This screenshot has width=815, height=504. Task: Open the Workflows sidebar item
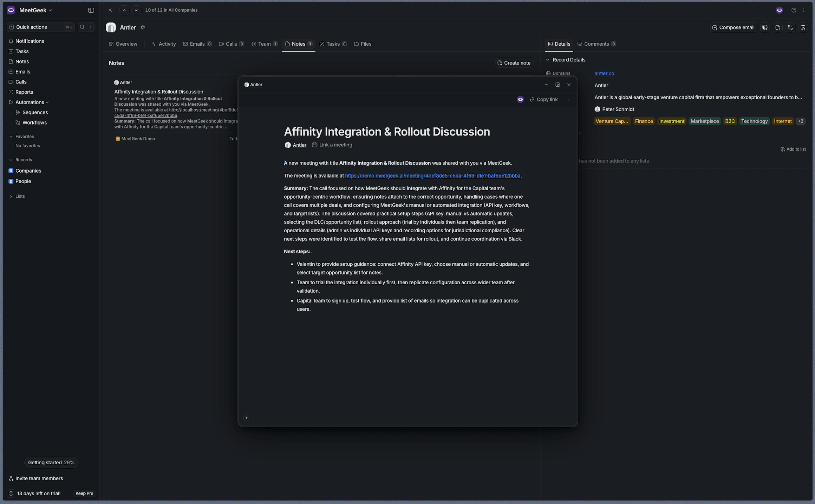(34, 122)
